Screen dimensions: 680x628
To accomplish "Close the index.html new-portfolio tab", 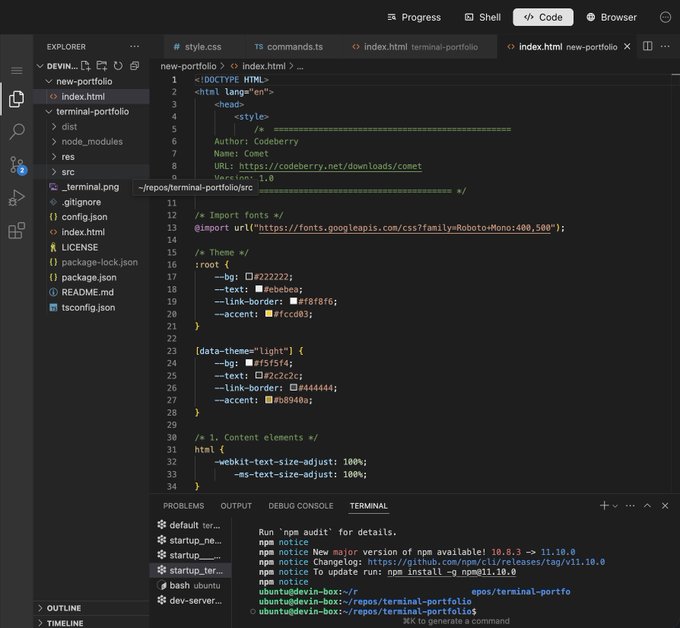I will [x=627, y=47].
